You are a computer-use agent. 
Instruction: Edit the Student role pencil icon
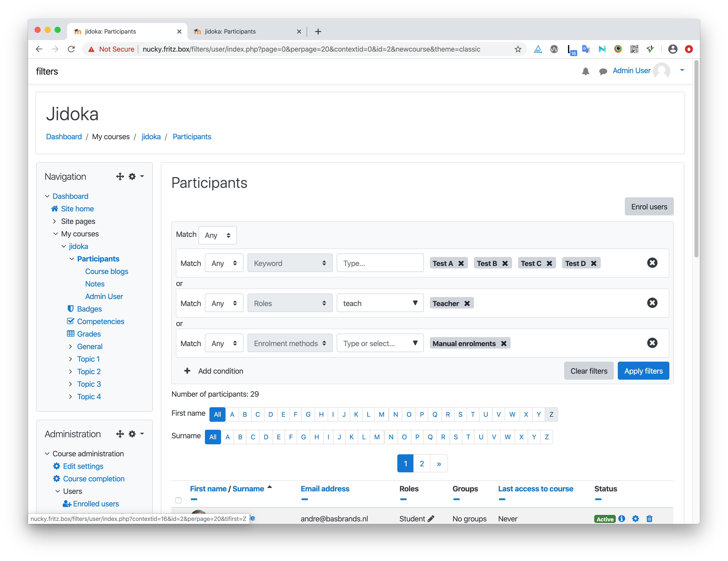tap(431, 518)
